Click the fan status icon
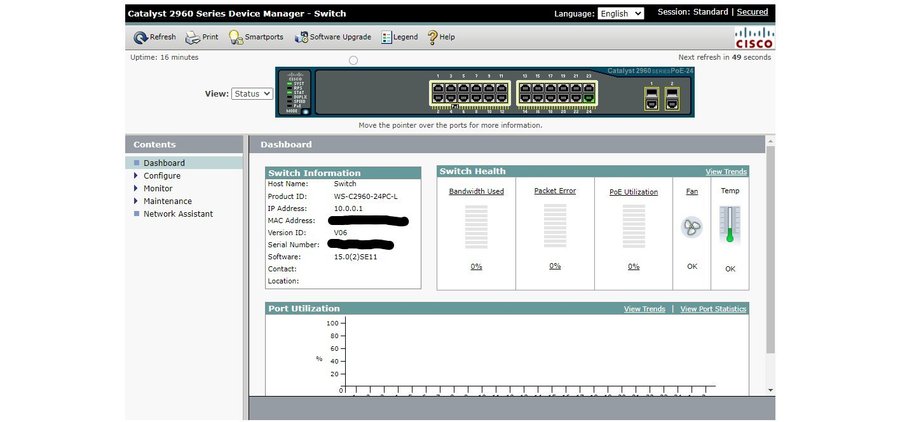This screenshot has width=900, height=422. coord(692,227)
